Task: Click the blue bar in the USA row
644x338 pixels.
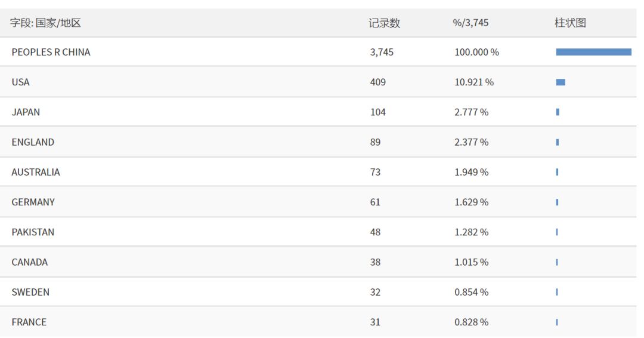Action: click(561, 82)
